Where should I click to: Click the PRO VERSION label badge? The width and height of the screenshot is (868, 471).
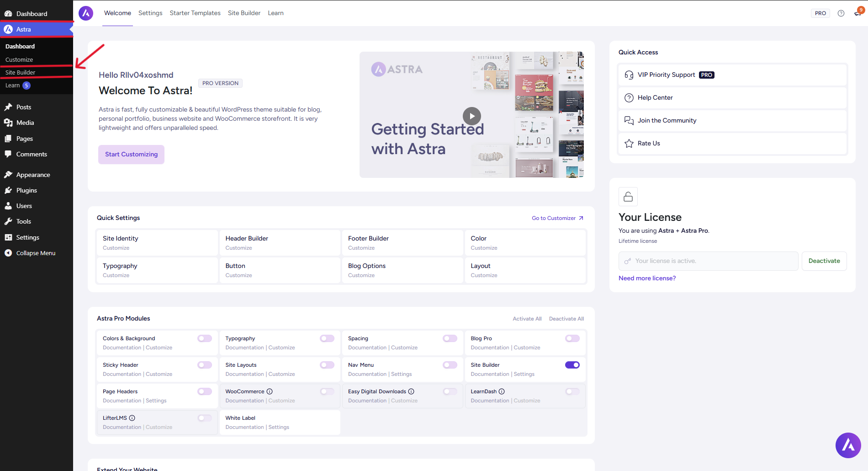(x=220, y=83)
